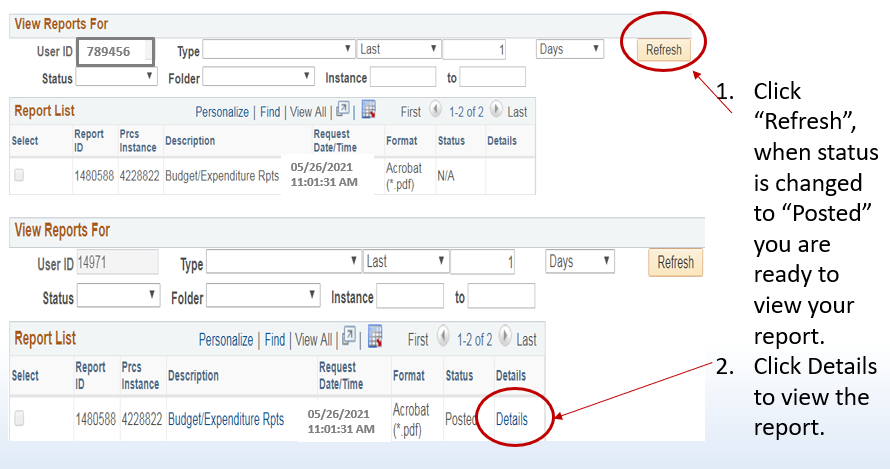Click Acrobat (*.pdf) format in the Posted row

point(411,420)
